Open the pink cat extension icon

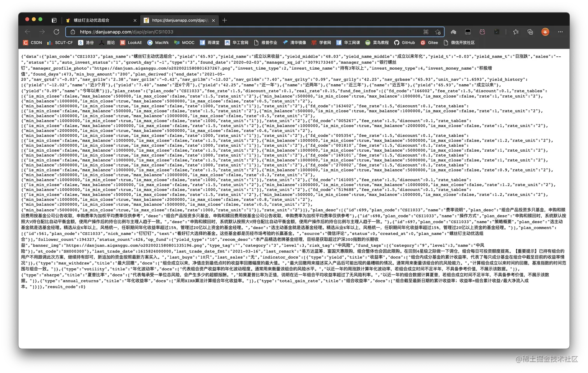click(x=482, y=32)
